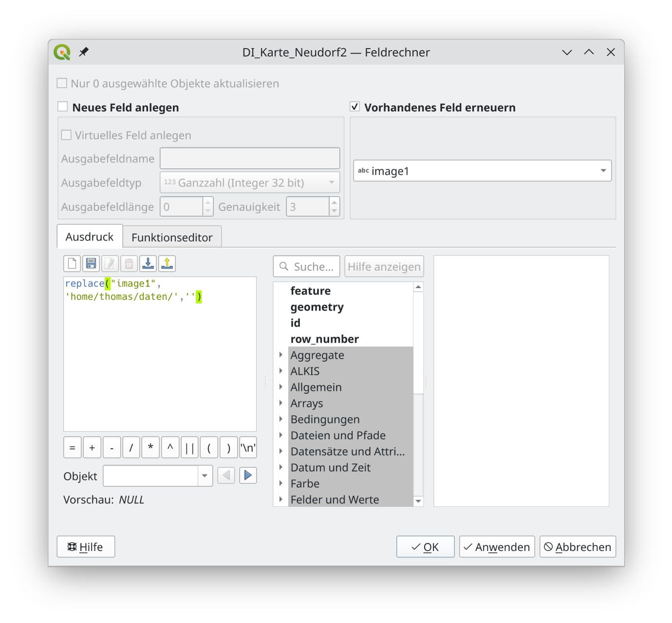The height and width of the screenshot is (623, 672).
Task: Open the image1 field dropdown
Action: 482,171
